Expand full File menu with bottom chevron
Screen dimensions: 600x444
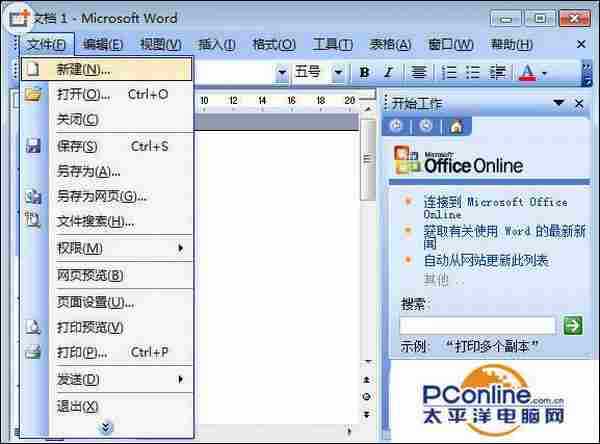(107, 427)
